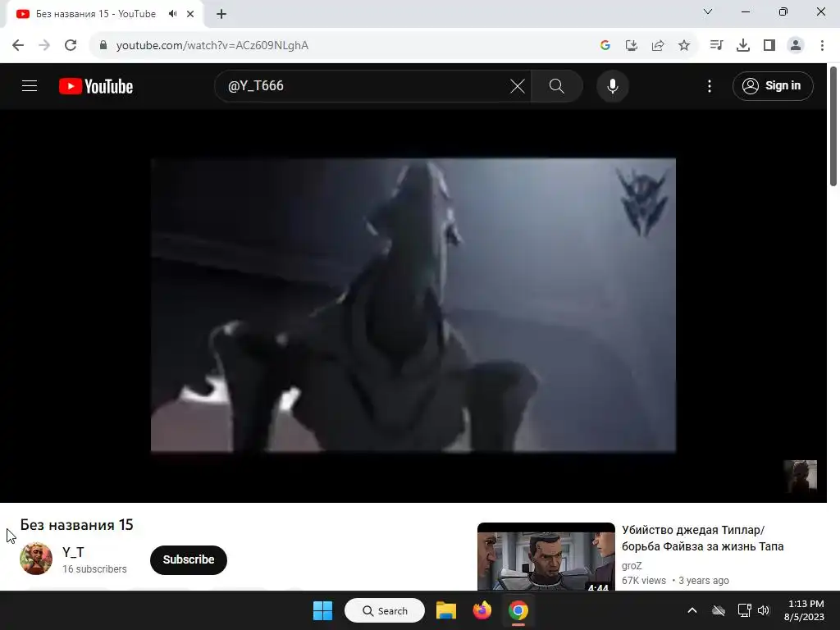Screen dimensions: 840x630
Task: Open the groZ channel link
Action: point(632,566)
